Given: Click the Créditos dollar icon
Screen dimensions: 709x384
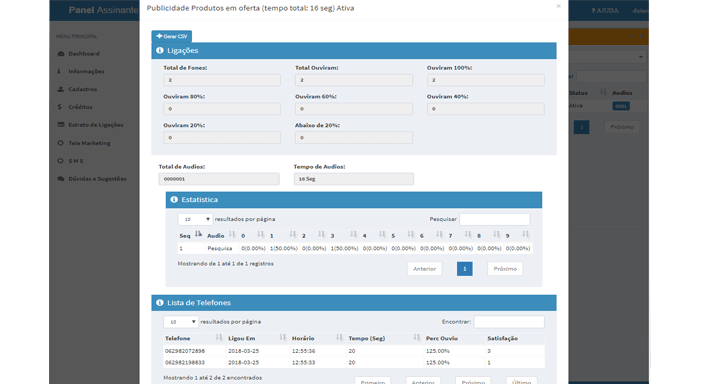Looking at the screenshot, I should pos(60,107).
